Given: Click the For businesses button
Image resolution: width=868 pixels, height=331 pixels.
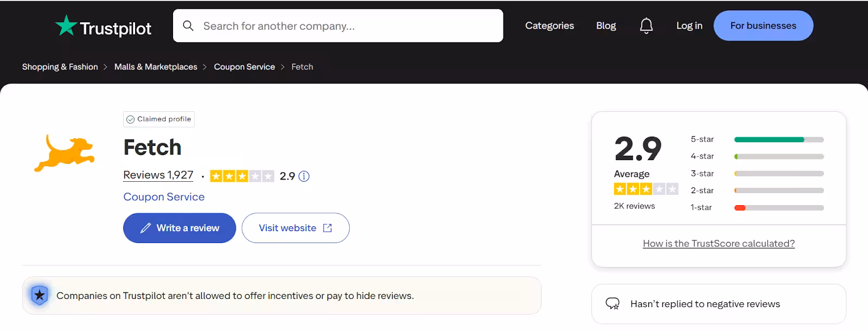Looking at the screenshot, I should [763, 26].
